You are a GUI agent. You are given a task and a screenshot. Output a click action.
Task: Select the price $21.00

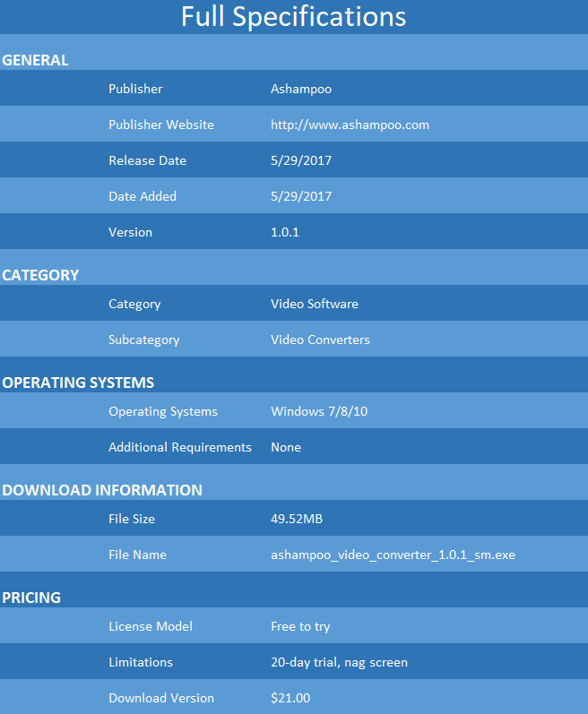[290, 698]
